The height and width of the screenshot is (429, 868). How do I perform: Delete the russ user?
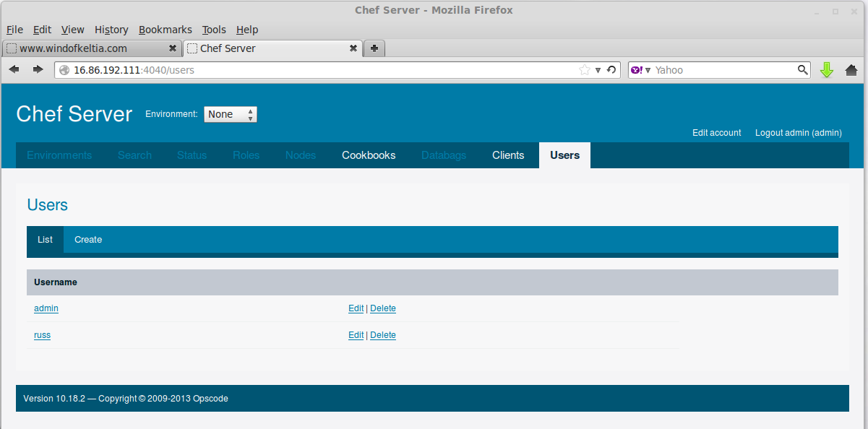click(383, 335)
